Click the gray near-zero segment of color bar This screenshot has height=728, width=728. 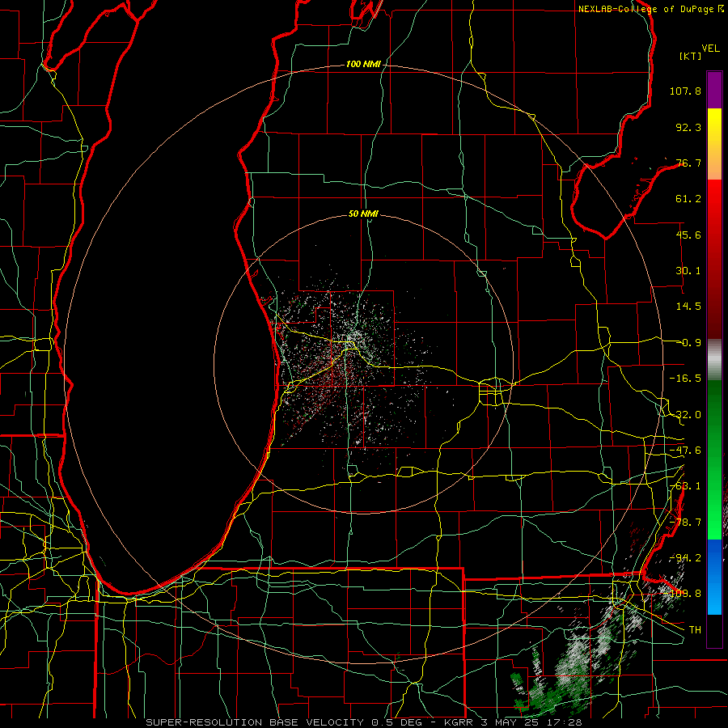714,360
